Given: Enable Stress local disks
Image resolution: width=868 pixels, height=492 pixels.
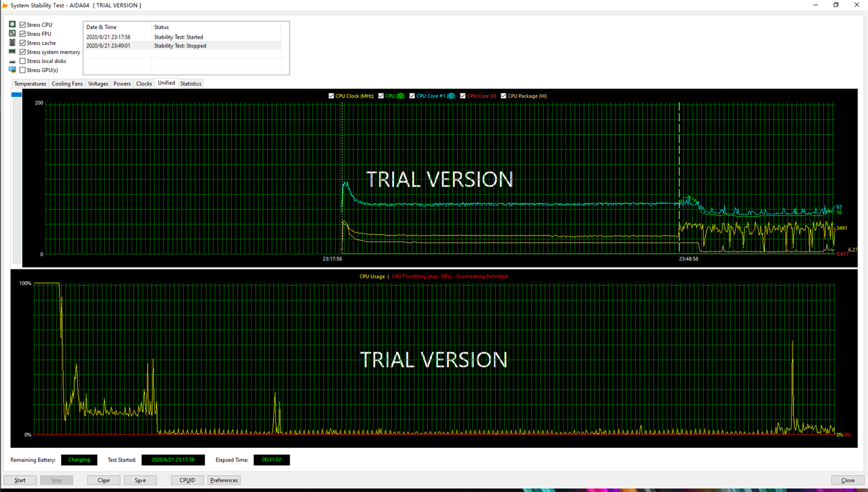Looking at the screenshot, I should tap(22, 61).
